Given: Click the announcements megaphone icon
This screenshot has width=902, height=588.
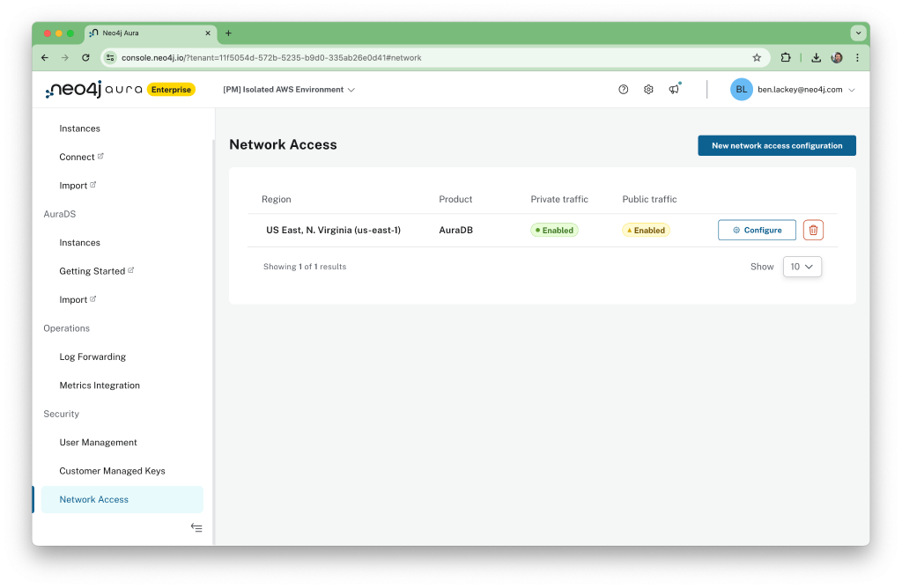Looking at the screenshot, I should click(x=675, y=89).
